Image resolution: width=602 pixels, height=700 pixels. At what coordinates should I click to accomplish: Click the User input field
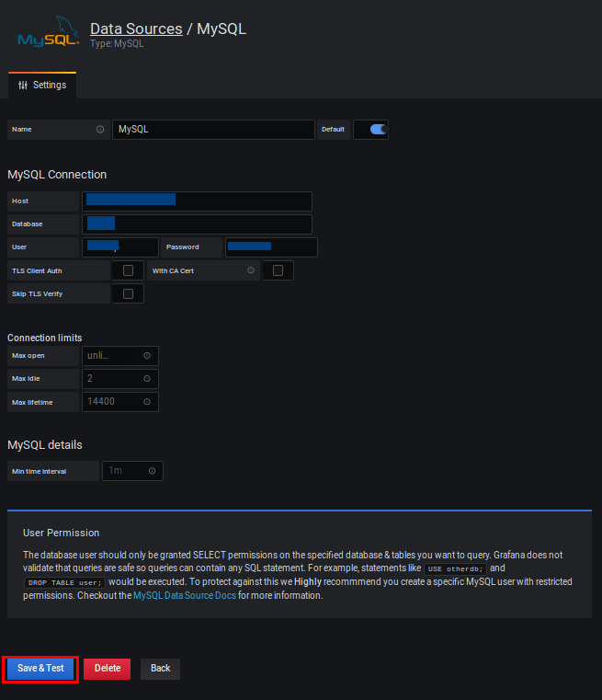[120, 247]
